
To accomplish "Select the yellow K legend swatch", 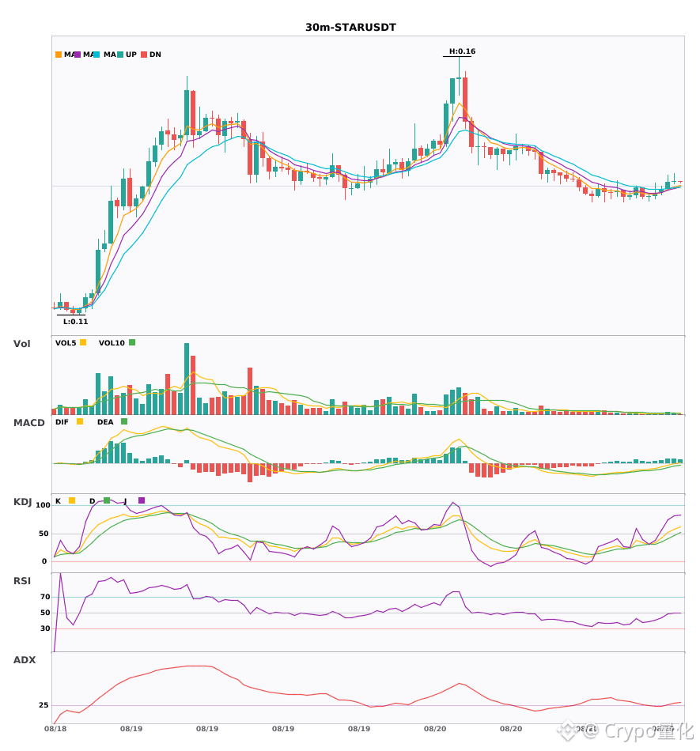I will click(x=72, y=500).
